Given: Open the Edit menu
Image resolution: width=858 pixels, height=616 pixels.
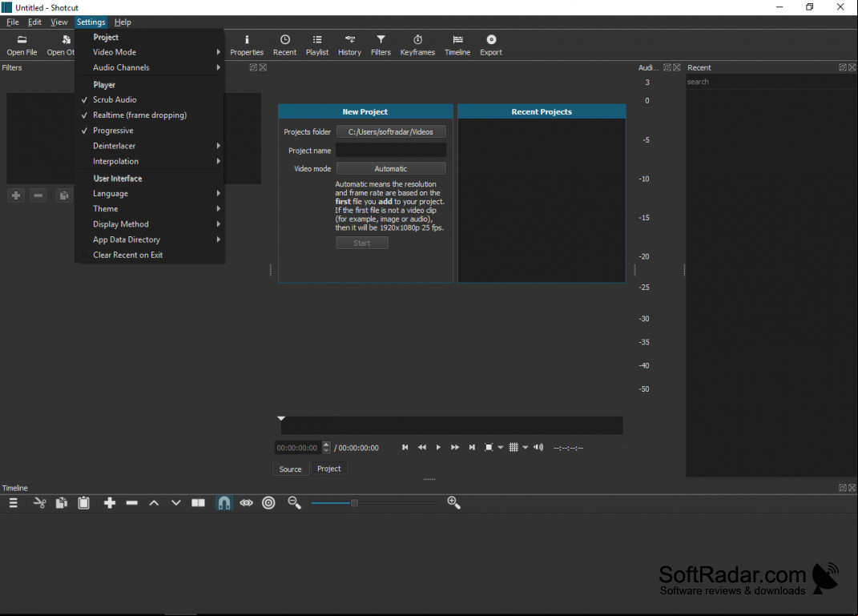Looking at the screenshot, I should point(34,22).
